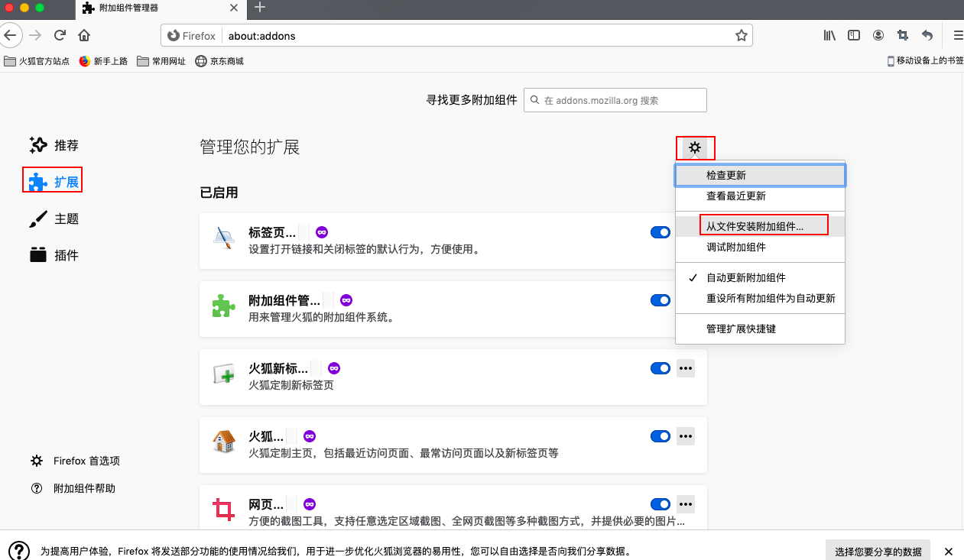Screen dimensions: 964x560
Task: Click the red crop icon of 网页 extension
Action: click(224, 510)
